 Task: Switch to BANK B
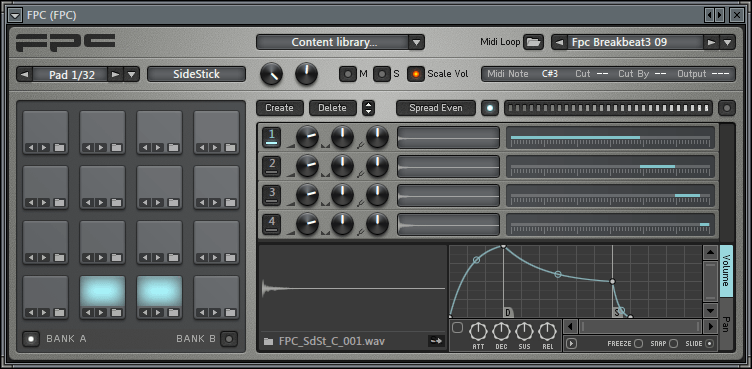point(229,339)
